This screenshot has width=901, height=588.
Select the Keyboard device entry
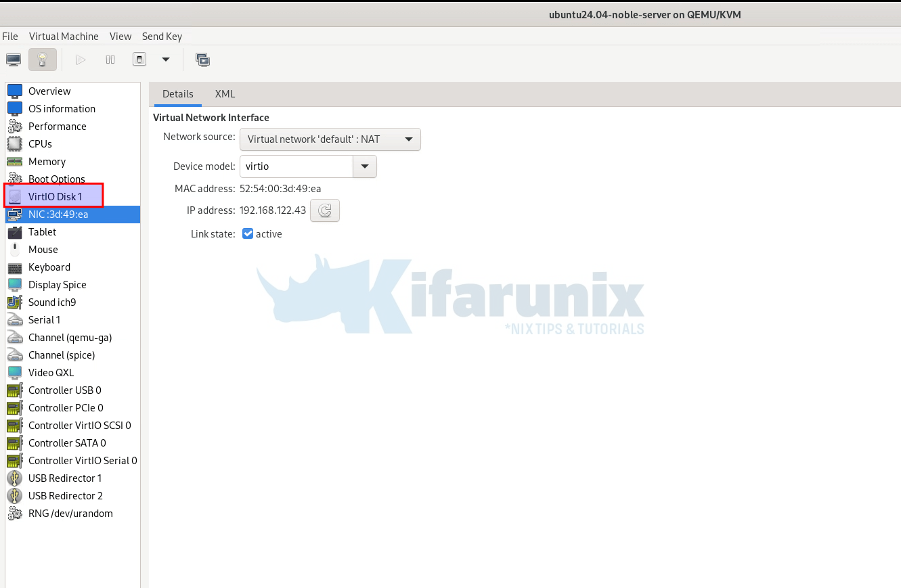pos(73,267)
